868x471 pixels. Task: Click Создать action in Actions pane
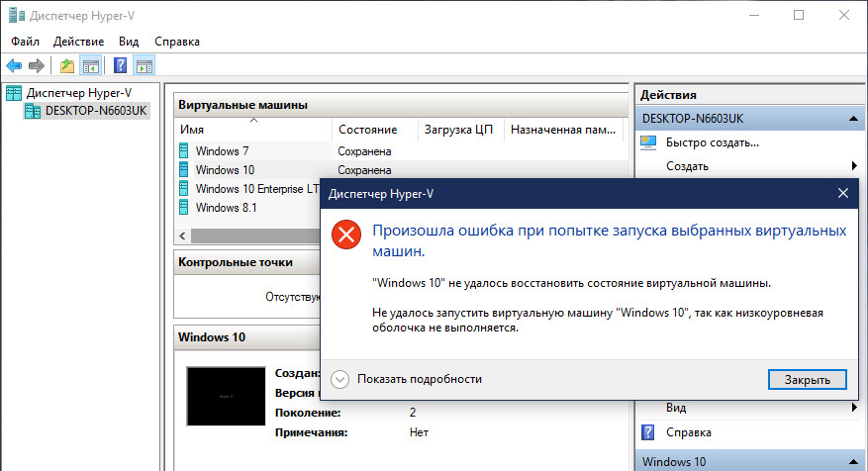tap(687, 166)
